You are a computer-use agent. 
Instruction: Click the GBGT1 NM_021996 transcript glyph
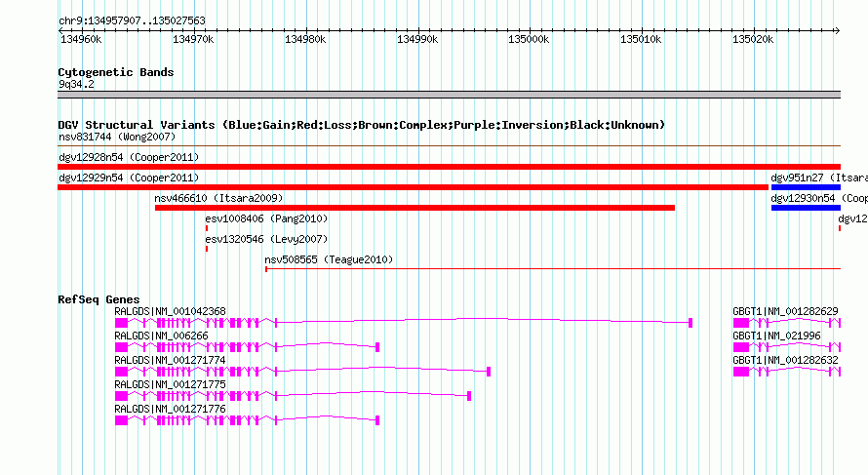pos(787,347)
